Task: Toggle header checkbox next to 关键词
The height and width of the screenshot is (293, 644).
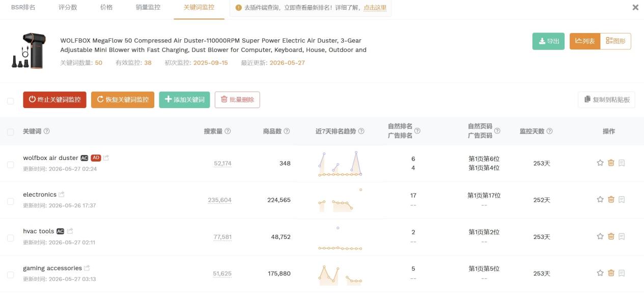Action: 10,132
